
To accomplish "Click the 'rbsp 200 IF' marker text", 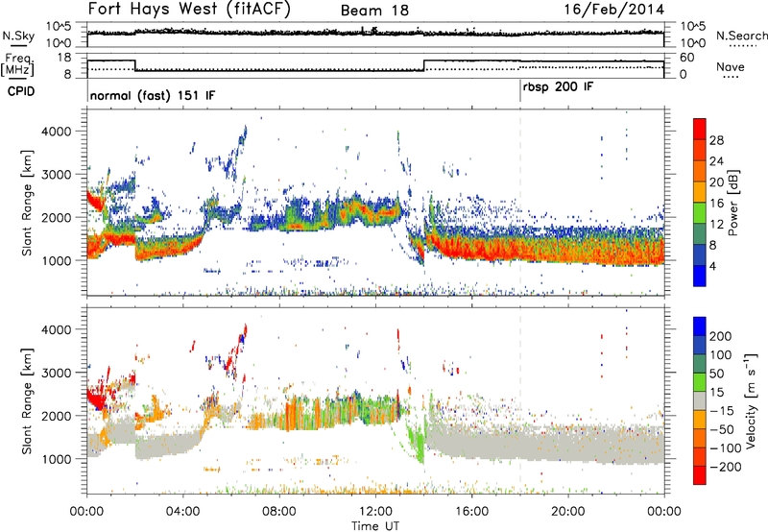I will pos(558,87).
